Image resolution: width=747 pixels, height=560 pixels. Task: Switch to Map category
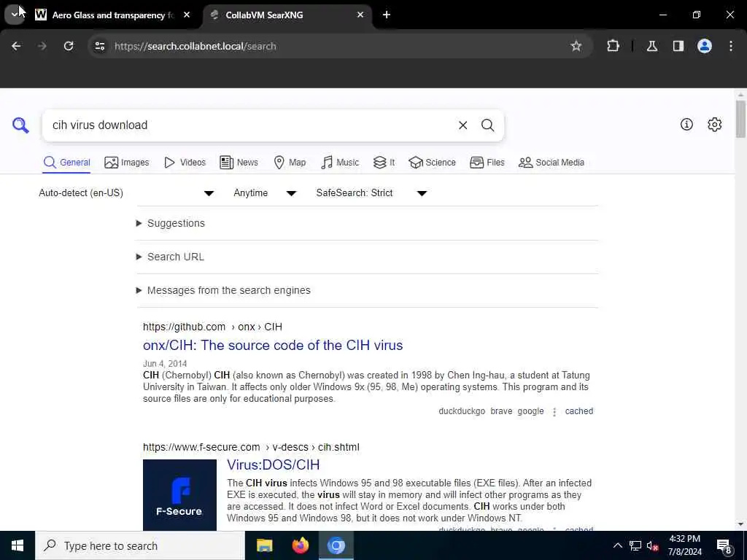point(290,163)
